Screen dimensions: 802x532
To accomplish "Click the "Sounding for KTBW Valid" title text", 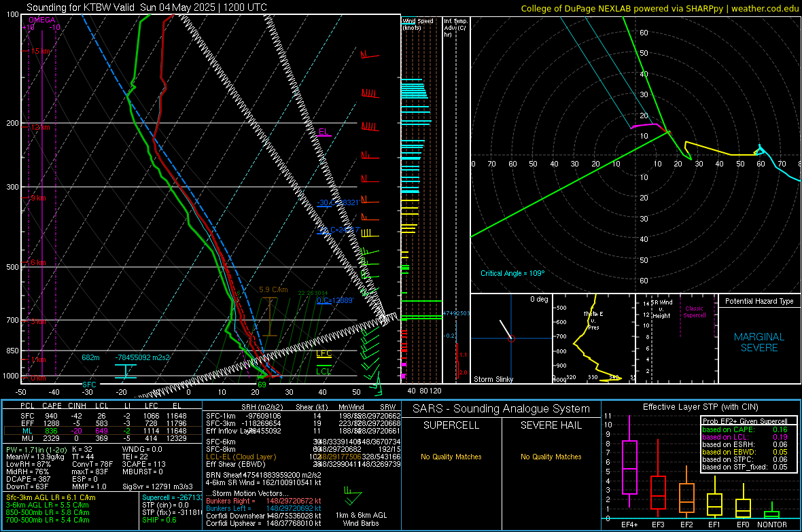I will click(x=80, y=7).
